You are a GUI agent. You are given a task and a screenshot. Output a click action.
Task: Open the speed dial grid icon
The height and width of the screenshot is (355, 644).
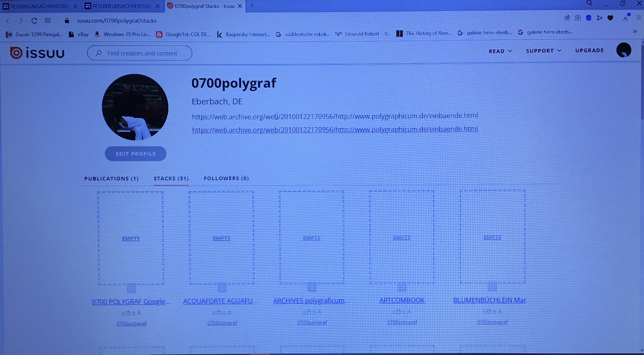(x=47, y=20)
